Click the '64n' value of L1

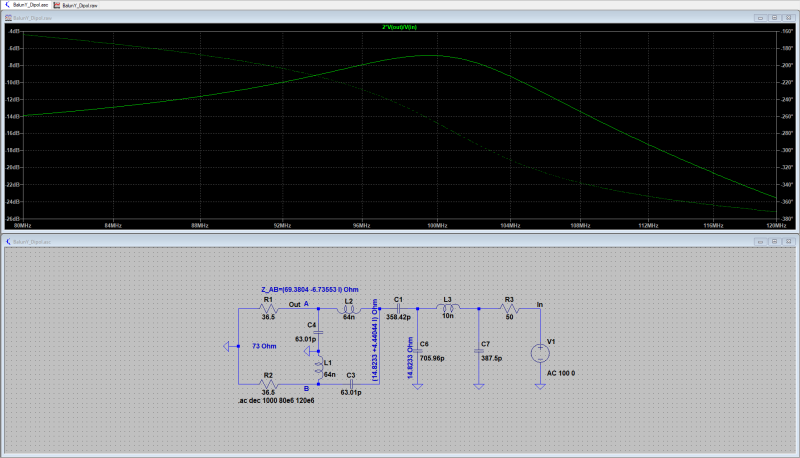coord(330,374)
